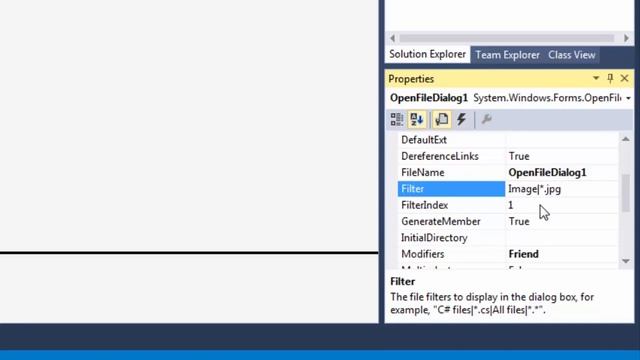Switch to Team Explorer tab
This screenshot has height=360, width=640.
pyautogui.click(x=507, y=55)
